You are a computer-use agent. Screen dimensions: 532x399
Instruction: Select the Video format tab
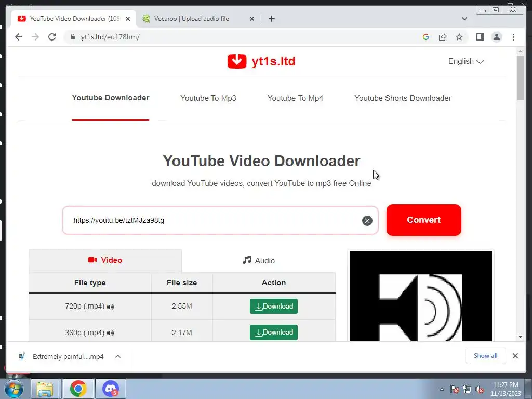[105, 260]
